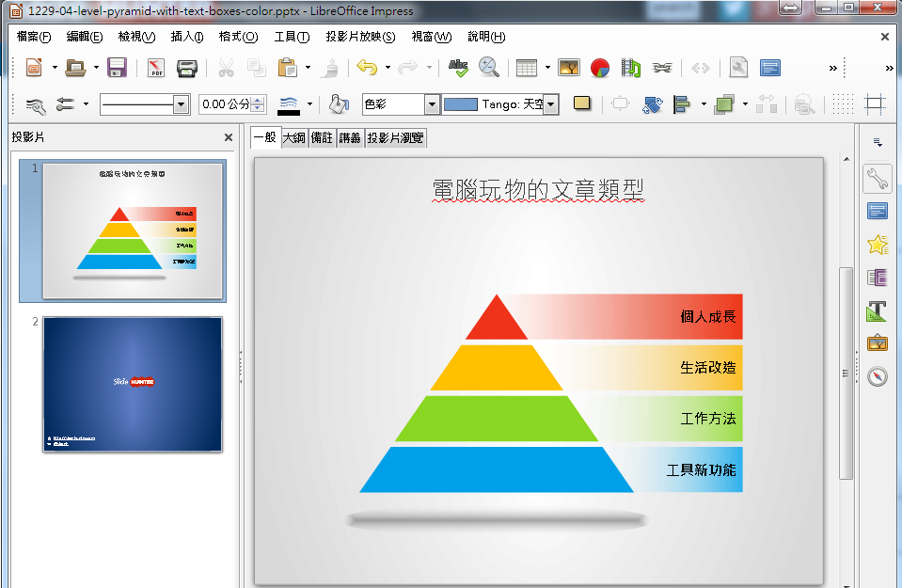The height and width of the screenshot is (588, 902).
Task: Click the Export as PDF icon
Action: [155, 68]
